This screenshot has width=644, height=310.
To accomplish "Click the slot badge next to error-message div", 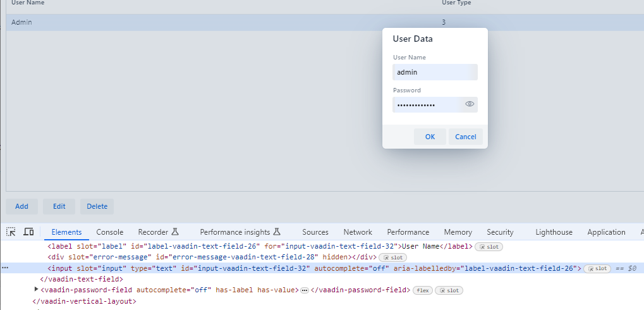I will tap(392, 257).
